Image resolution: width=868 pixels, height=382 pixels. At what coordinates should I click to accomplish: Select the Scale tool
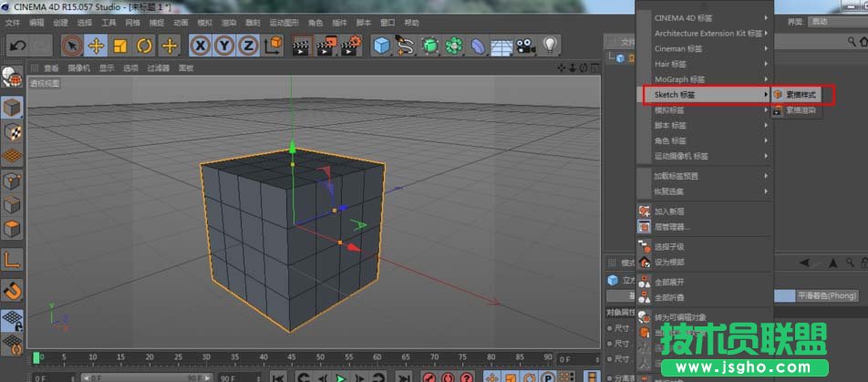[x=119, y=46]
